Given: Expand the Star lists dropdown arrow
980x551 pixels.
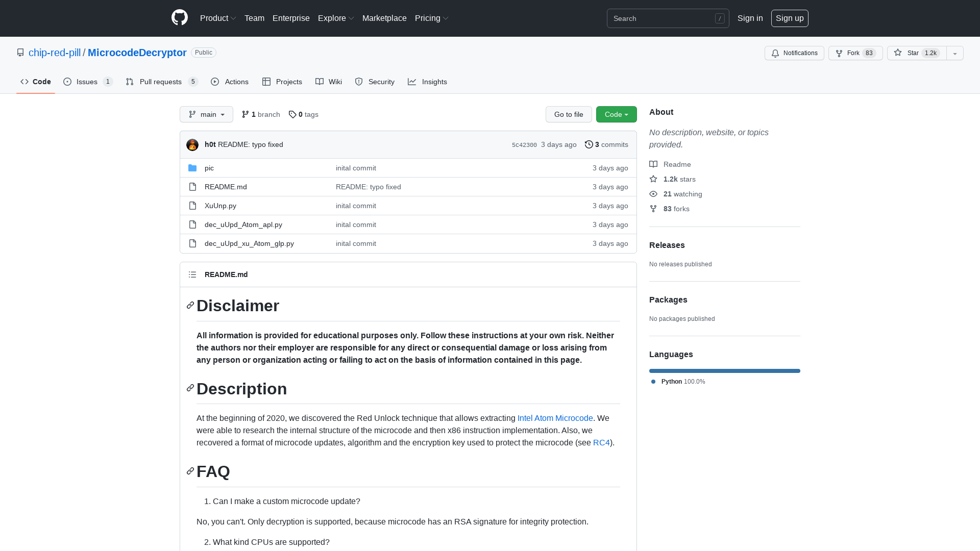Looking at the screenshot, I should coord(955,53).
